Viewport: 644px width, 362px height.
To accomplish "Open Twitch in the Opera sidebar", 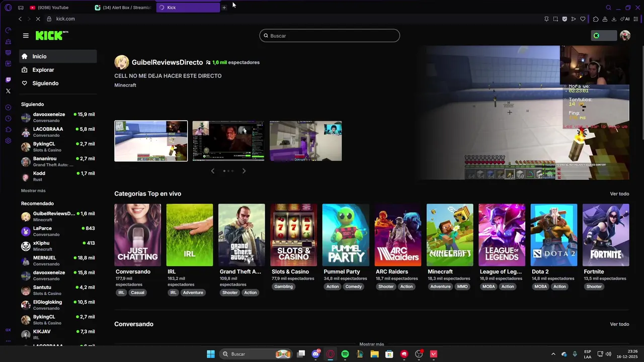I will [8, 80].
